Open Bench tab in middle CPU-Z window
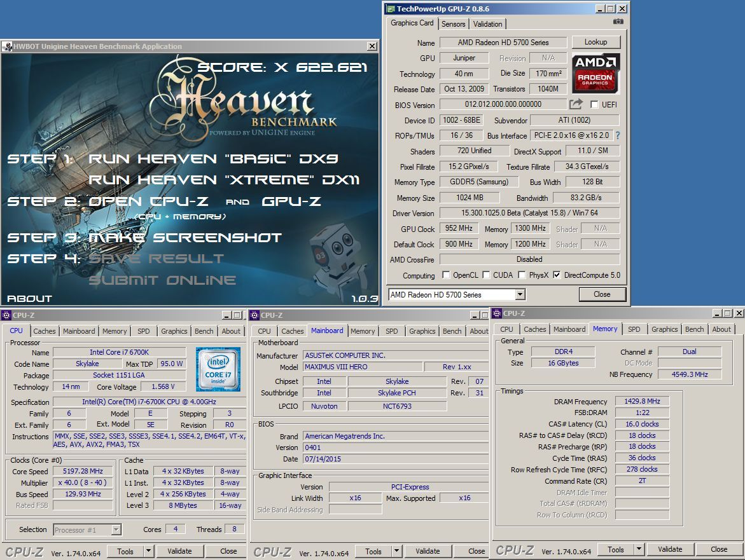 pyautogui.click(x=452, y=331)
